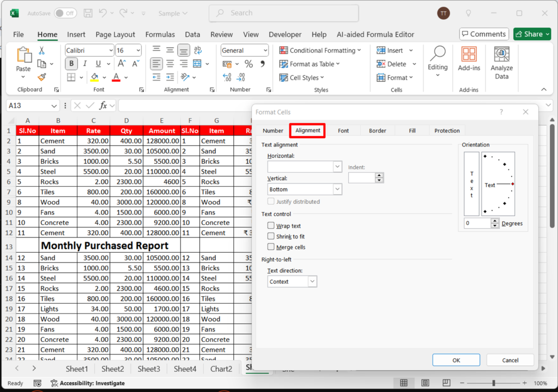Open the Formulas ribbon tab
The height and width of the screenshot is (392, 558).
point(160,34)
